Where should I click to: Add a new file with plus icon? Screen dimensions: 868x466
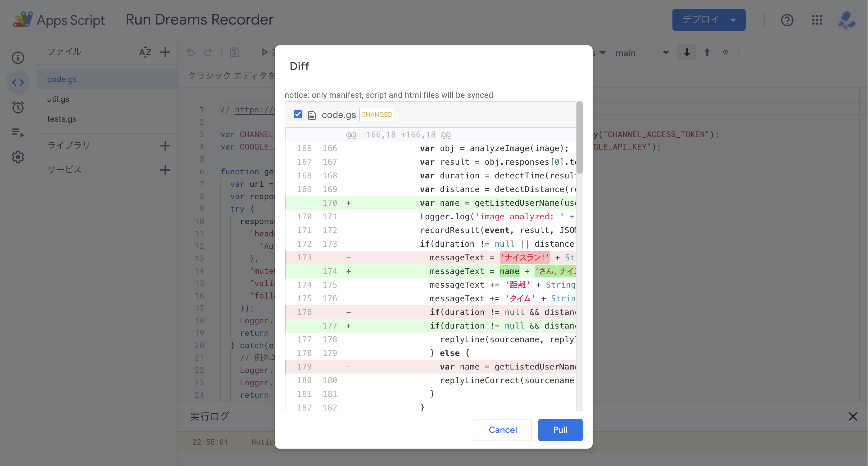165,52
